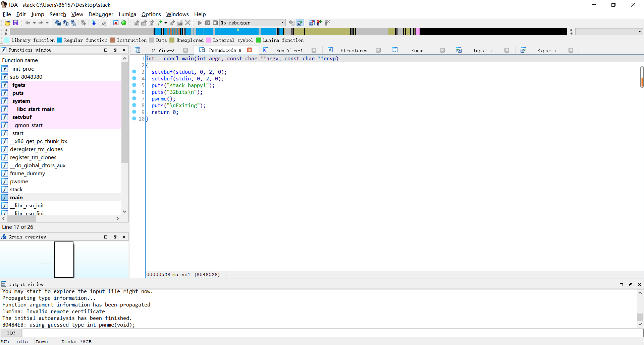Open the Lumina menu
Image resolution: width=644 pixels, height=345 pixels.
[x=127, y=14]
